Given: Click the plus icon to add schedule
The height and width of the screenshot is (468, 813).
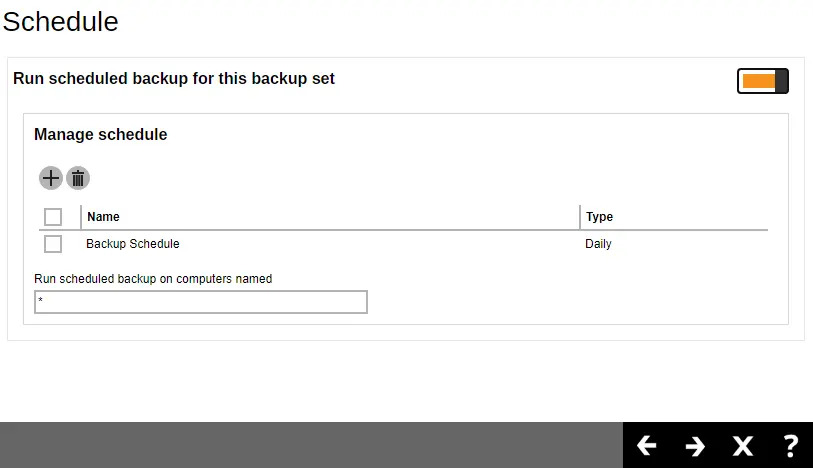Looking at the screenshot, I should 50,178.
